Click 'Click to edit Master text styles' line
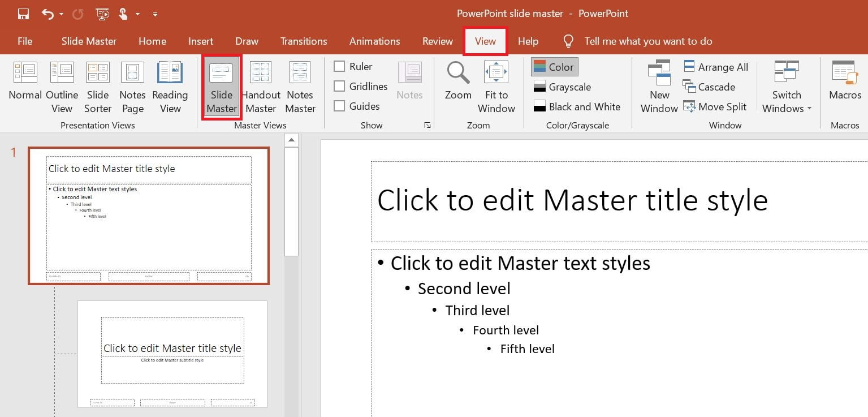Image resolution: width=868 pixels, height=417 pixels. pos(520,263)
